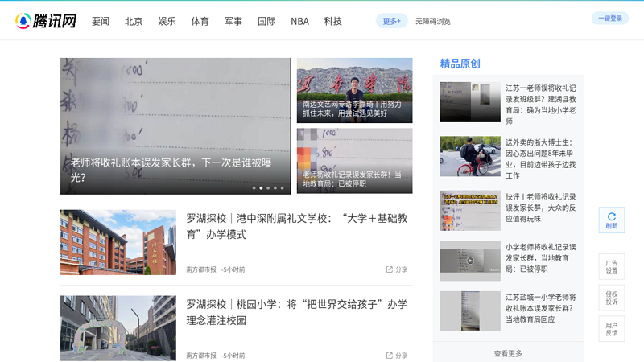This screenshot has width=644, height=362.
Task: Click the 一键登录 login button
Action: pyautogui.click(x=610, y=18)
